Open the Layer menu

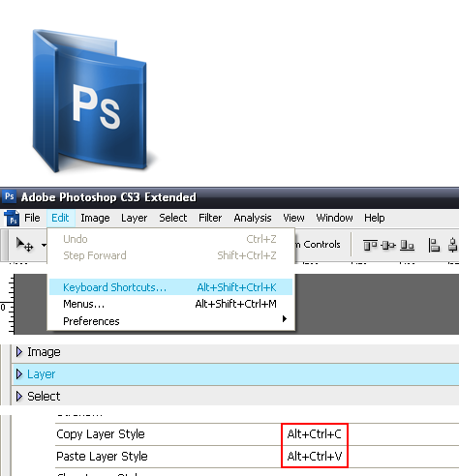(134, 218)
